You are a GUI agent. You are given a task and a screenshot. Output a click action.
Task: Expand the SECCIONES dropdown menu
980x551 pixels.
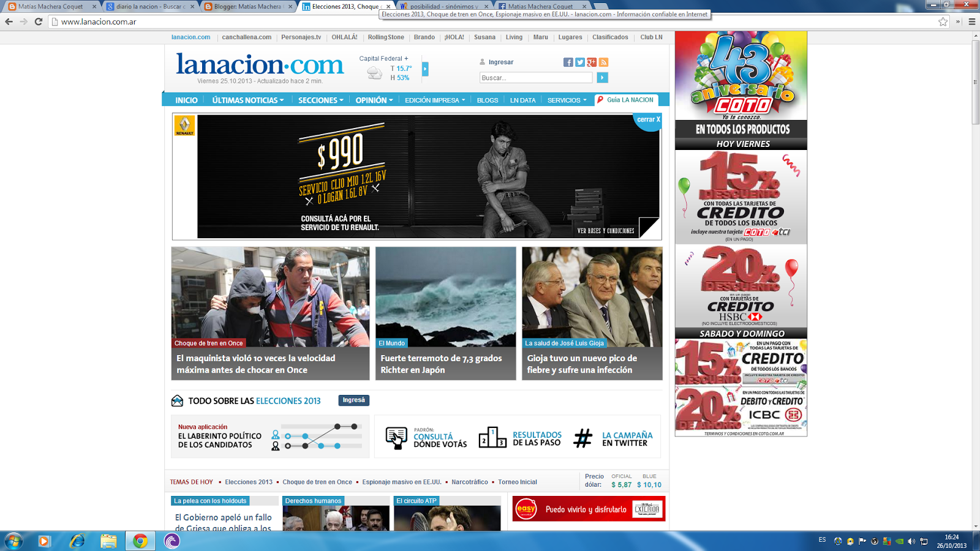pyautogui.click(x=321, y=100)
